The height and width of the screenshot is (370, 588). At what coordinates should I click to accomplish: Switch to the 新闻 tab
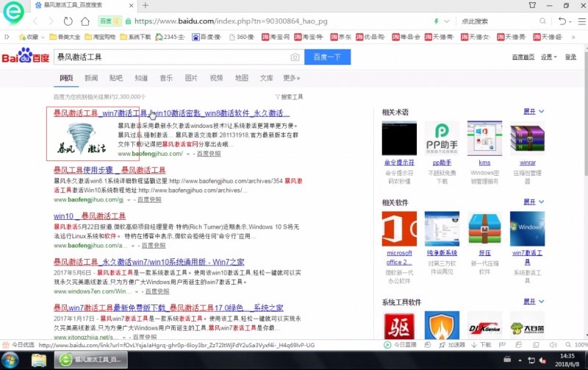pos(91,78)
